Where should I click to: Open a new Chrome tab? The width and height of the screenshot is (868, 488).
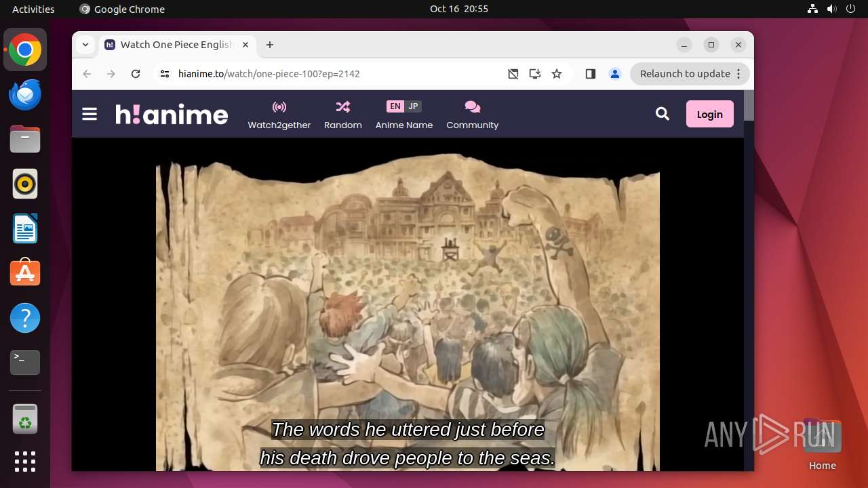click(270, 45)
